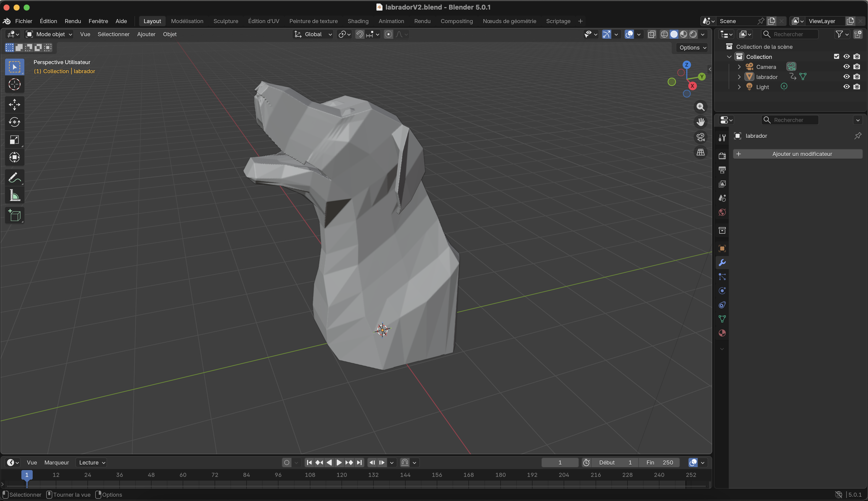Activate the Annotate pencil tool
Screen dimensions: 868x501
pyautogui.click(x=14, y=178)
